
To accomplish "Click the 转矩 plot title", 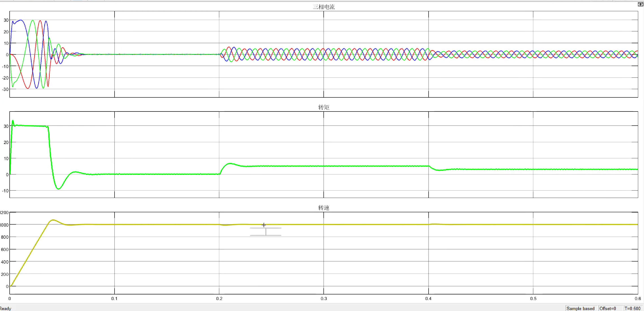I will pos(323,107).
